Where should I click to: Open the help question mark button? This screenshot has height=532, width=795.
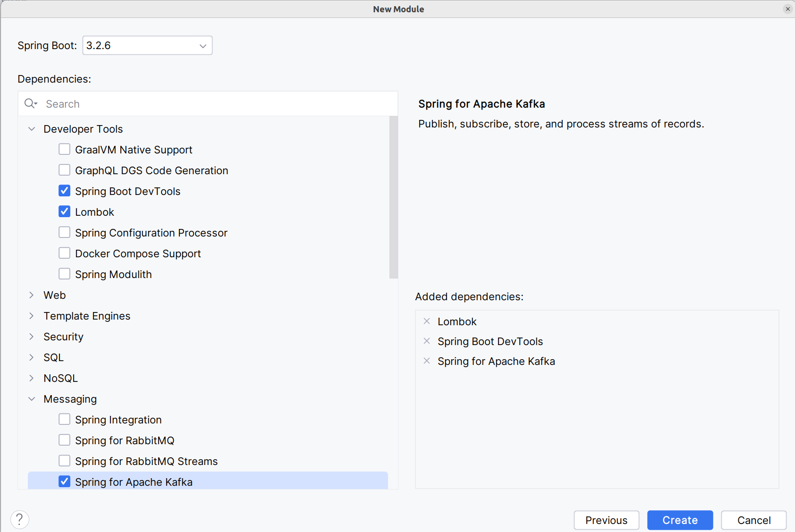click(x=19, y=520)
